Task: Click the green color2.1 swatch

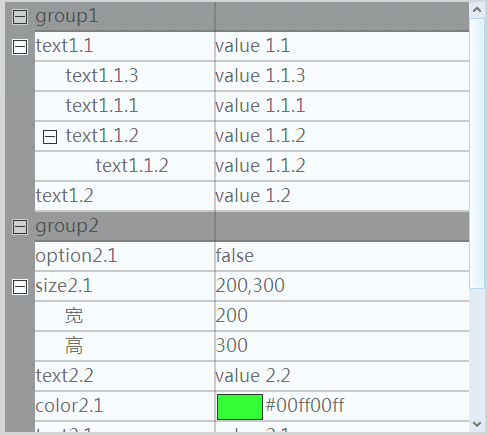Action: tap(240, 407)
